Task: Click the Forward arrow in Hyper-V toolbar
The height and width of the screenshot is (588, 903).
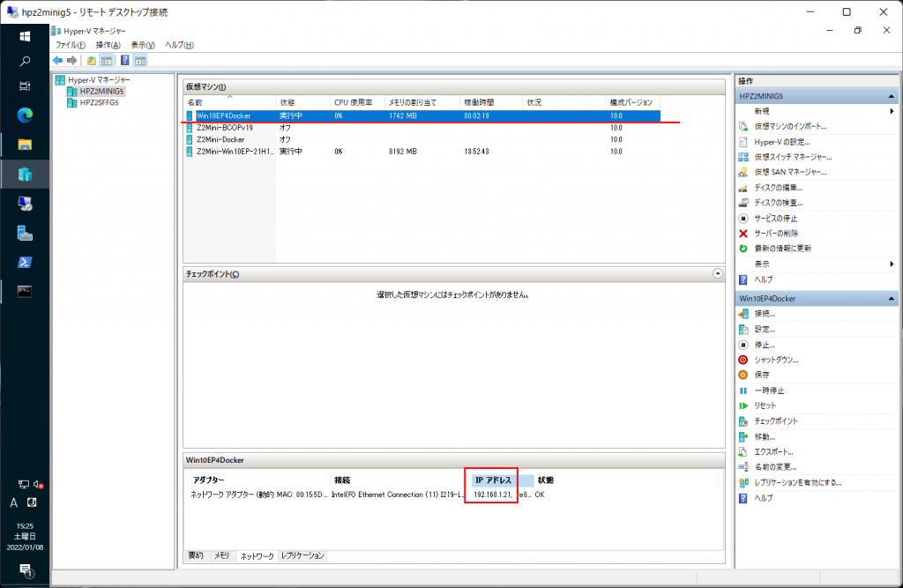Action: coord(72,61)
